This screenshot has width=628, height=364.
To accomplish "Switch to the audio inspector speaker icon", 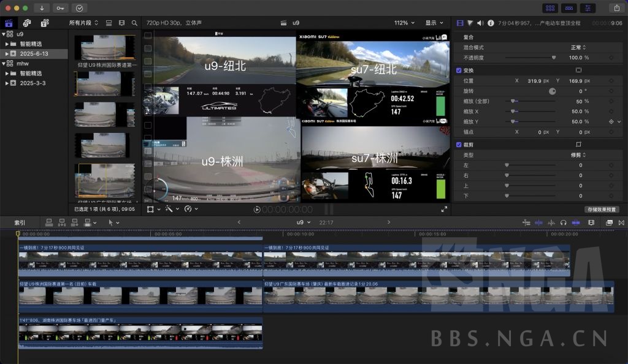I will pyautogui.click(x=480, y=23).
